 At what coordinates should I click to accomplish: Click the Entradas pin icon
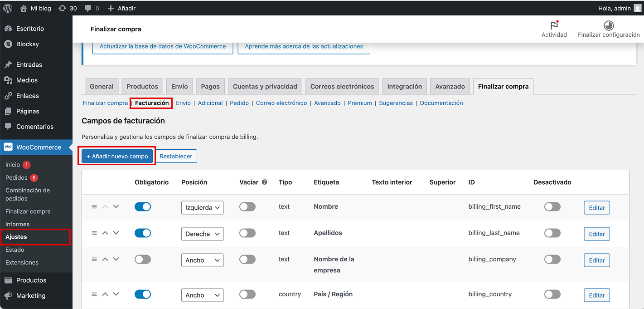click(x=8, y=64)
